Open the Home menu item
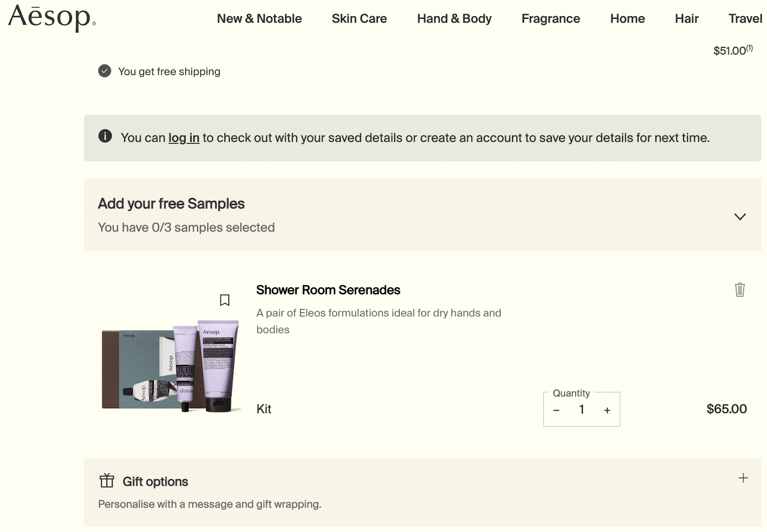Viewport: 767px width, 532px height. point(627,19)
